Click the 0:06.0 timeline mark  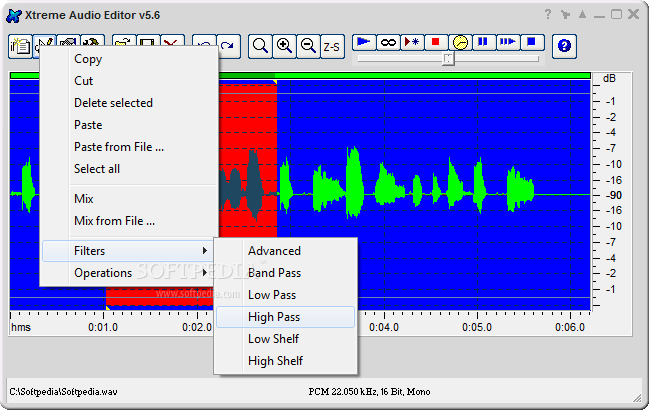pos(570,327)
